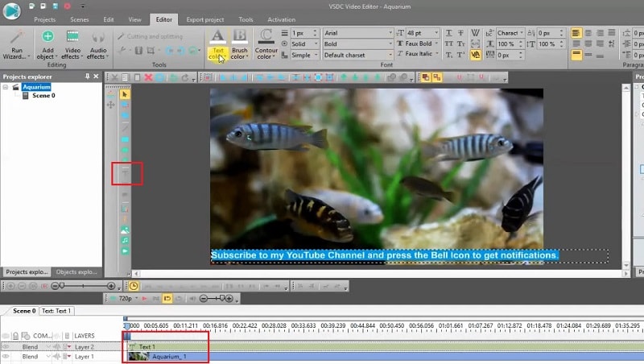Center-align the paragraph text
The height and width of the screenshot is (364, 644).
(588, 33)
